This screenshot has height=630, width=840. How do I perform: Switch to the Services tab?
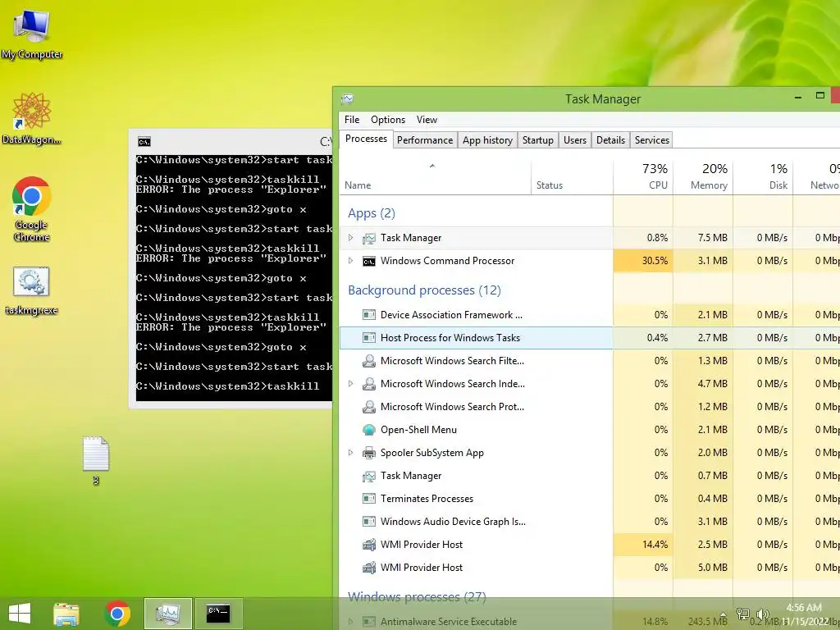(x=652, y=139)
